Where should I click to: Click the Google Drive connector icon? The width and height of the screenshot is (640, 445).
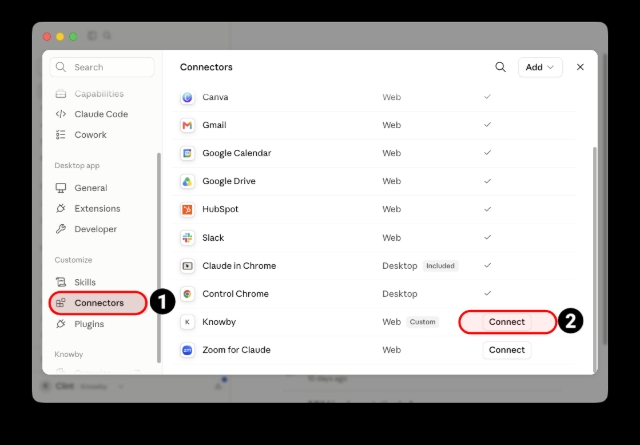pos(187,181)
